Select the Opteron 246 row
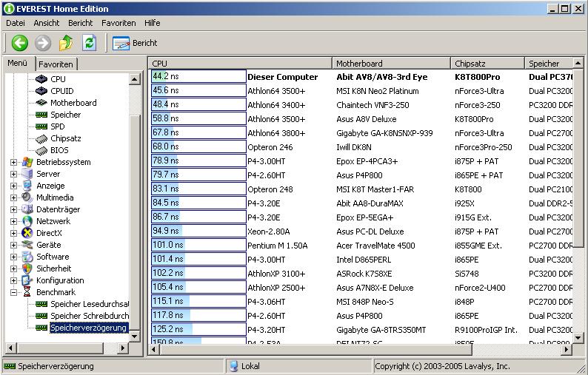This screenshot has width=588, height=375. tap(362, 147)
